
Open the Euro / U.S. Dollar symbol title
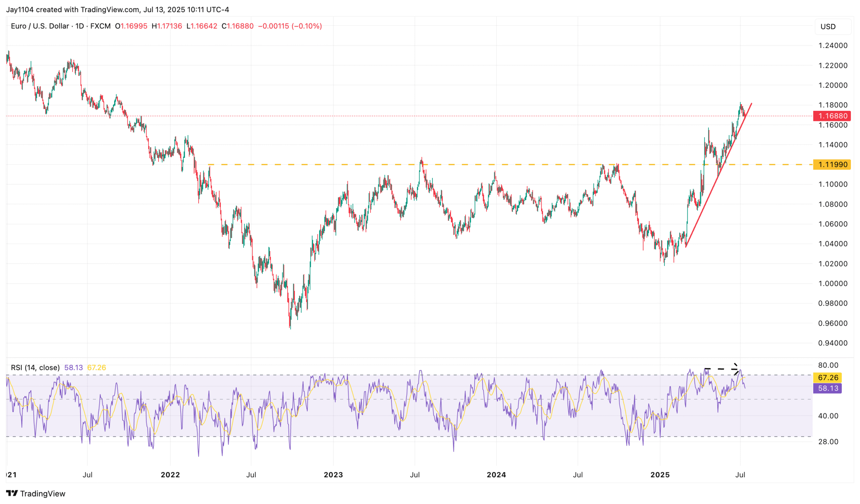pos(40,26)
